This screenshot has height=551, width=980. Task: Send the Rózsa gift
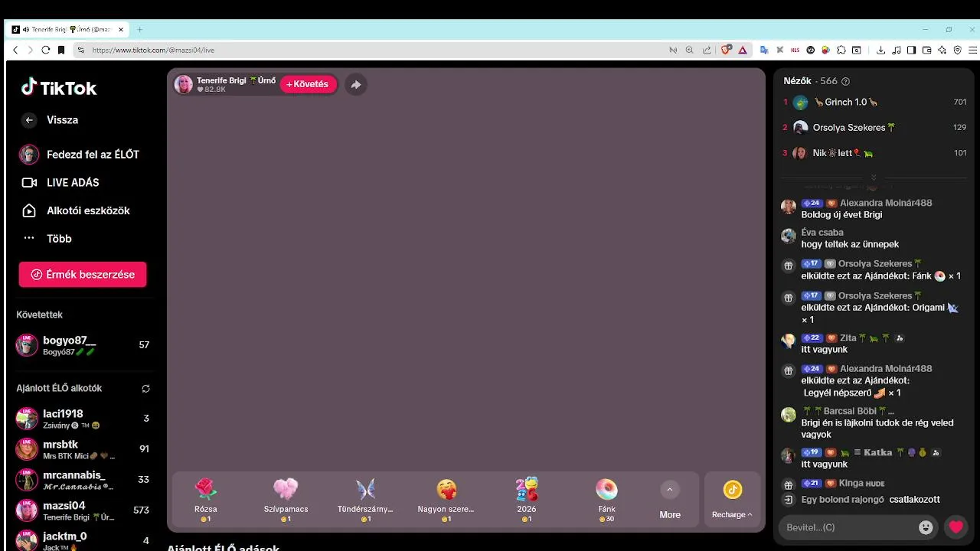pyautogui.click(x=206, y=500)
